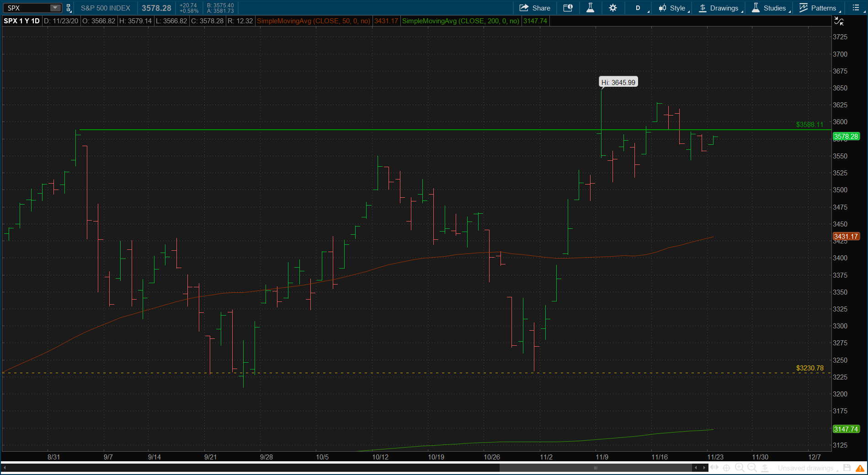Viewport: 868px width, 475px height.
Task: Click the bottom drawing tools icon
Action: tap(765, 468)
